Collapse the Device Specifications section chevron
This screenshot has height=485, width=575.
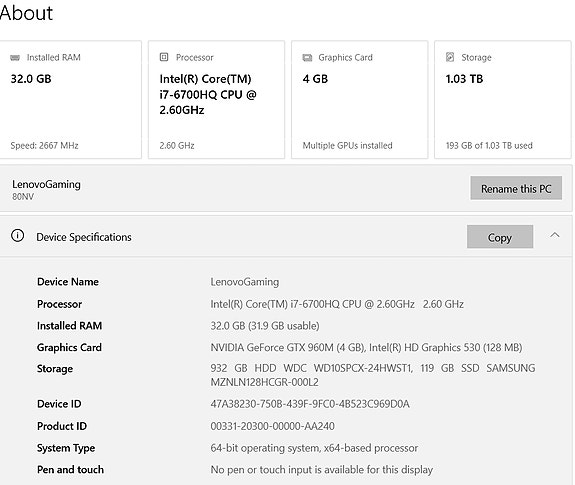pos(555,235)
